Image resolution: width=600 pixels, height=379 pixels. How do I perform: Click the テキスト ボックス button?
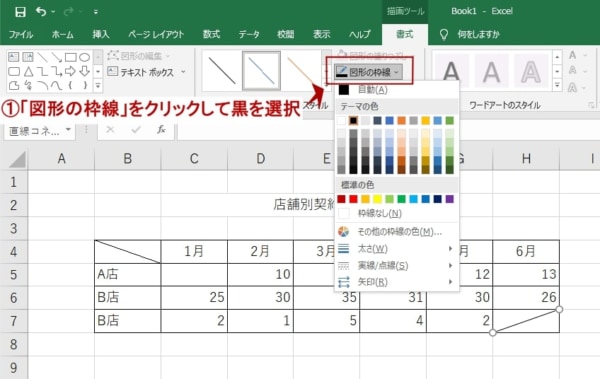pyautogui.click(x=140, y=72)
